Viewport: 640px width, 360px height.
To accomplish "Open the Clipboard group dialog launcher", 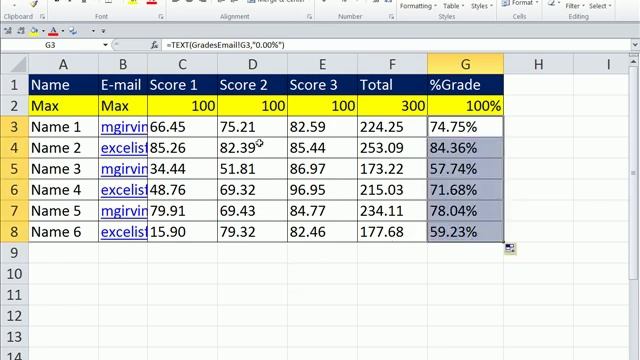I will [x=42, y=17].
